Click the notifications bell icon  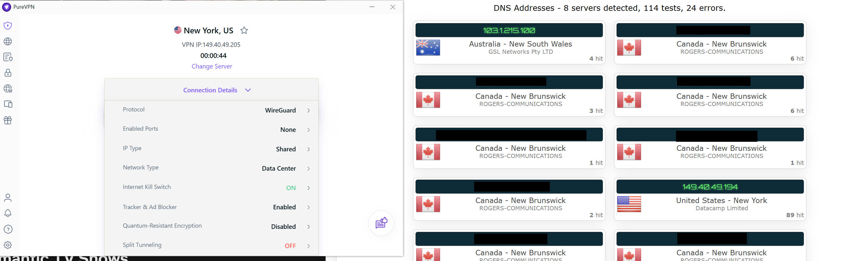tap(8, 213)
